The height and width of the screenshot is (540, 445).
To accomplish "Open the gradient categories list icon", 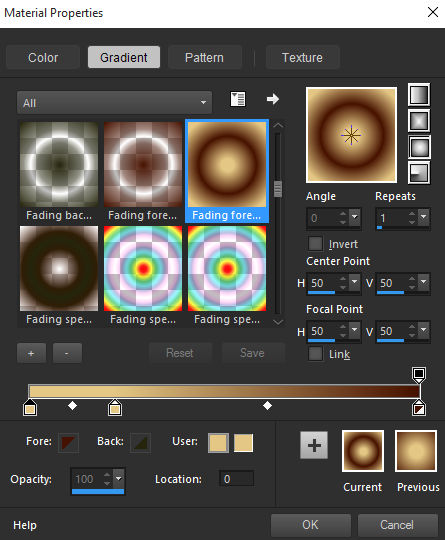I will (238, 100).
